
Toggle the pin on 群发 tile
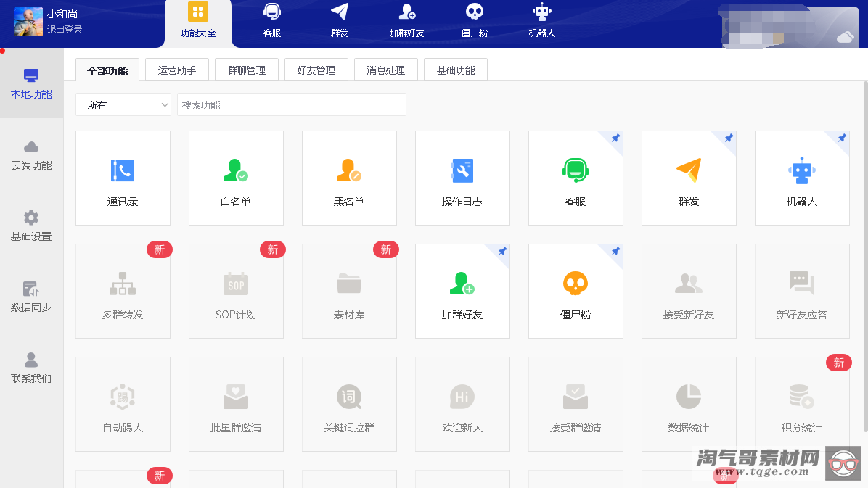point(729,138)
